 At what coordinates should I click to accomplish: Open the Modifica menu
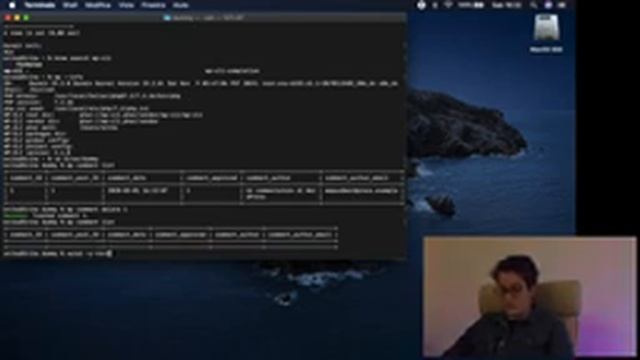click(x=98, y=5)
